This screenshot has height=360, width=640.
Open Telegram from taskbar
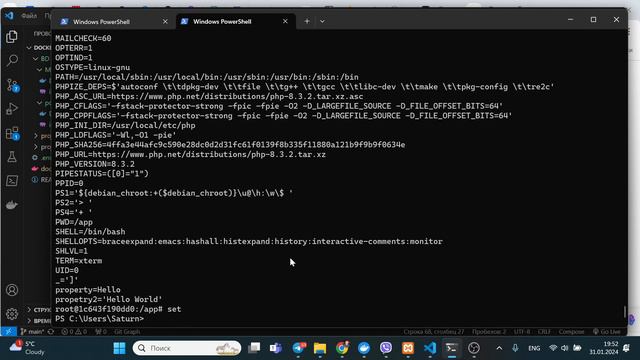point(298,348)
